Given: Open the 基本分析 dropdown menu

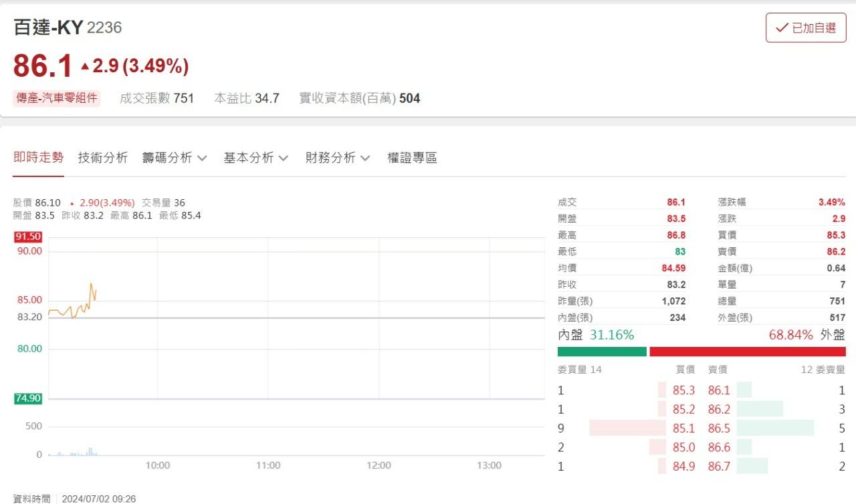Looking at the screenshot, I should click(x=255, y=157).
